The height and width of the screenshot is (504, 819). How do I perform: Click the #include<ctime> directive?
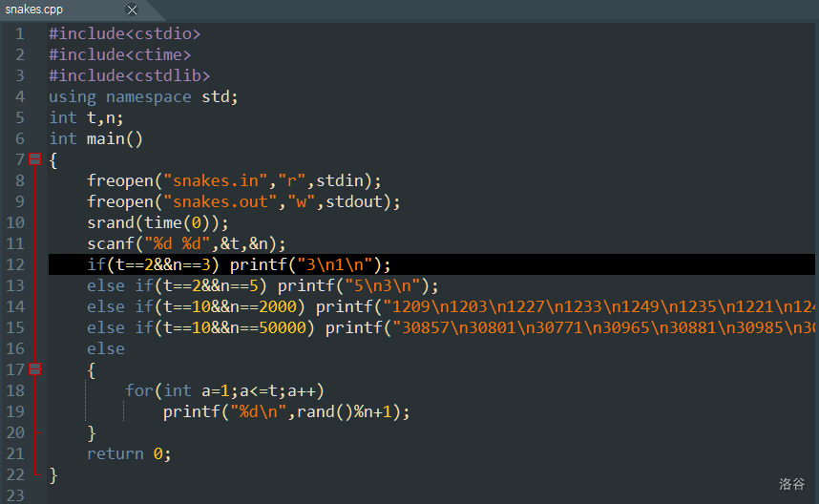pos(119,54)
